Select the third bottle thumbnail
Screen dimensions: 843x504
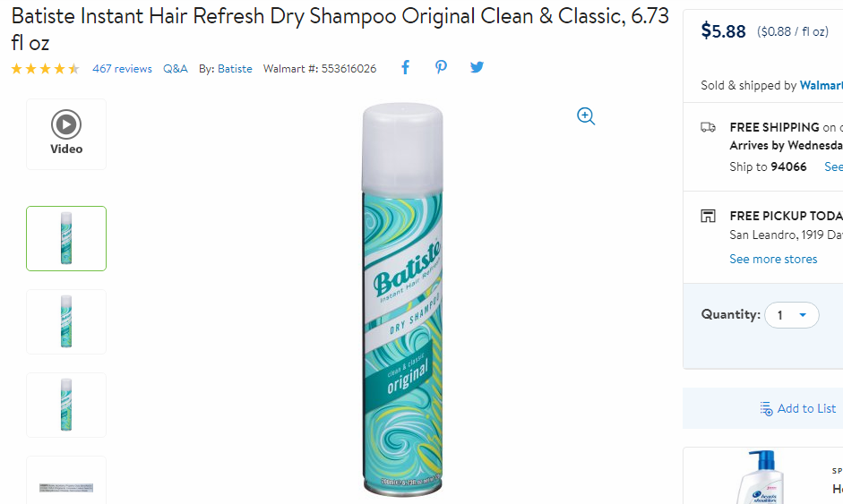pos(66,406)
